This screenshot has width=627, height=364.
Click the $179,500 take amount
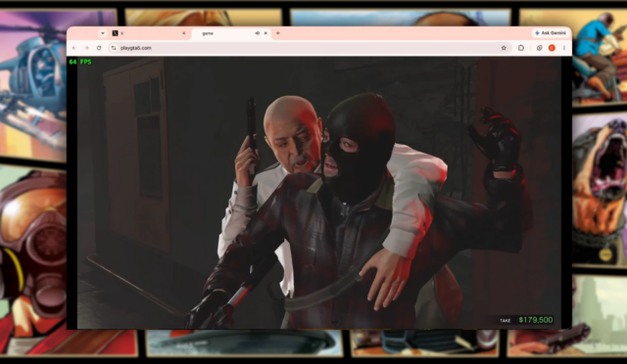pos(536,320)
